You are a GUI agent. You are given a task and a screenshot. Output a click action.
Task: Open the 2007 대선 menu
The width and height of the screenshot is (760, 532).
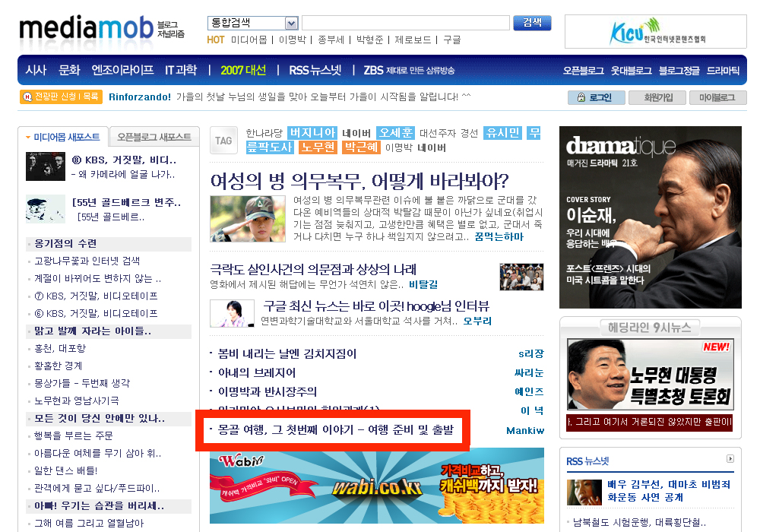pos(243,70)
